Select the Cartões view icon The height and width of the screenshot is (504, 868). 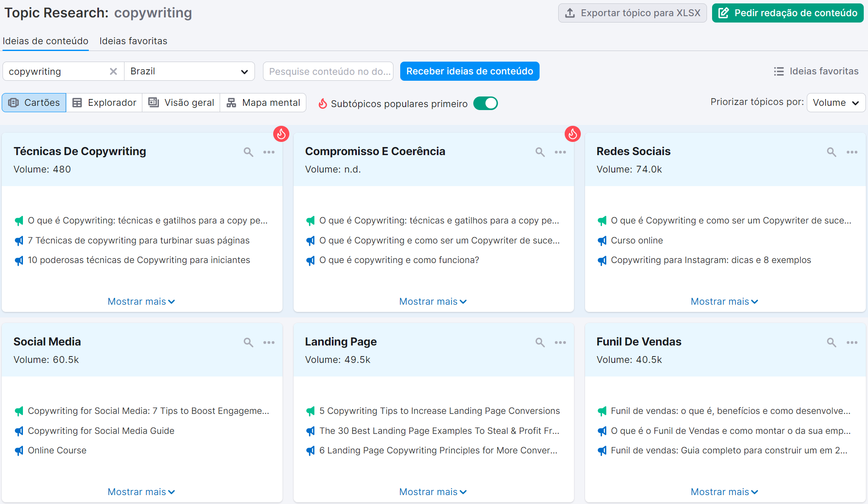pyautogui.click(x=14, y=102)
